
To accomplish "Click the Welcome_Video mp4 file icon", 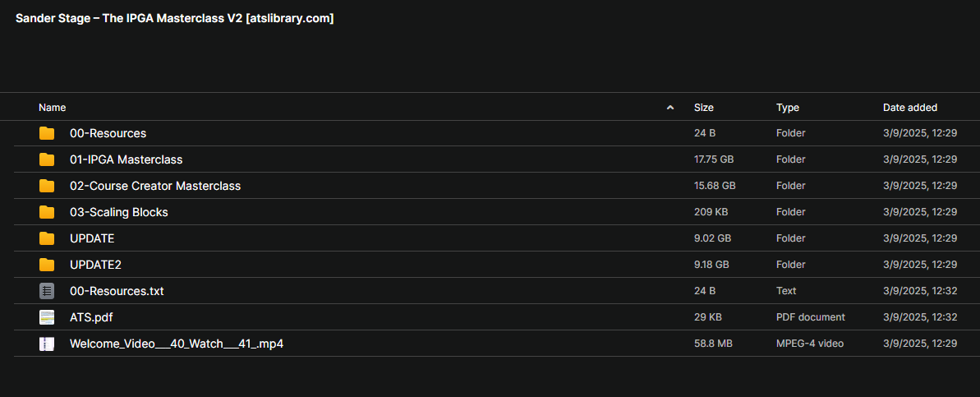I will point(47,344).
